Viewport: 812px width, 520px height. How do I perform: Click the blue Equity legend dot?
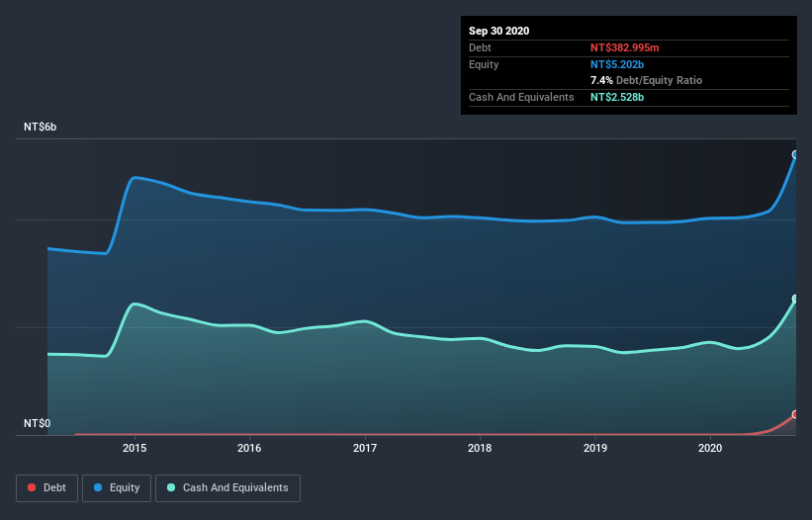tap(98, 487)
